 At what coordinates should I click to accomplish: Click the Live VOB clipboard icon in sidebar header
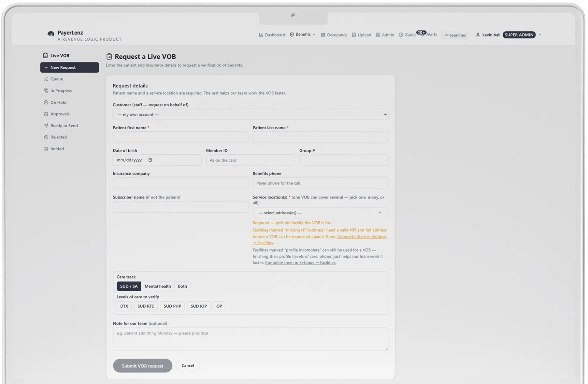[45, 55]
